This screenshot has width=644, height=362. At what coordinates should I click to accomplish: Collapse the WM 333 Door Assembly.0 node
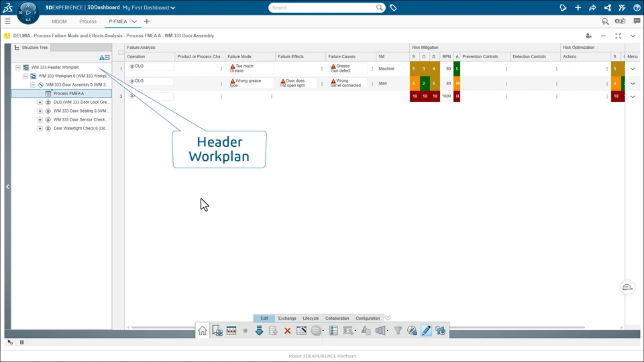pos(33,84)
